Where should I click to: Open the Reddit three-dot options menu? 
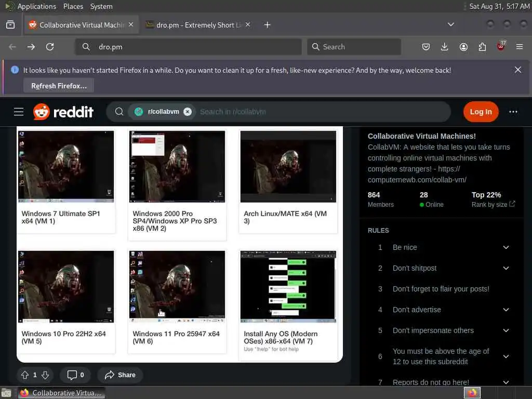click(513, 112)
